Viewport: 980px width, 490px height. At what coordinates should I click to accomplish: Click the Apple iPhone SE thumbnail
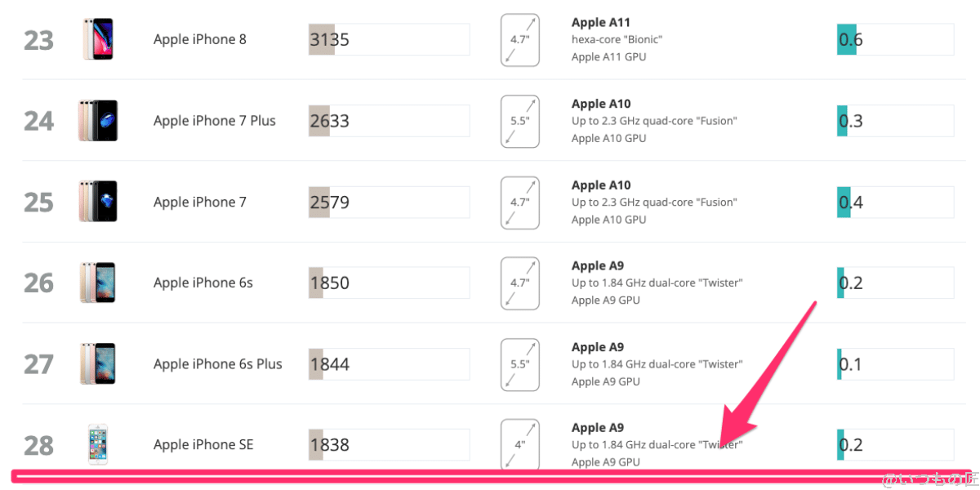tap(98, 444)
